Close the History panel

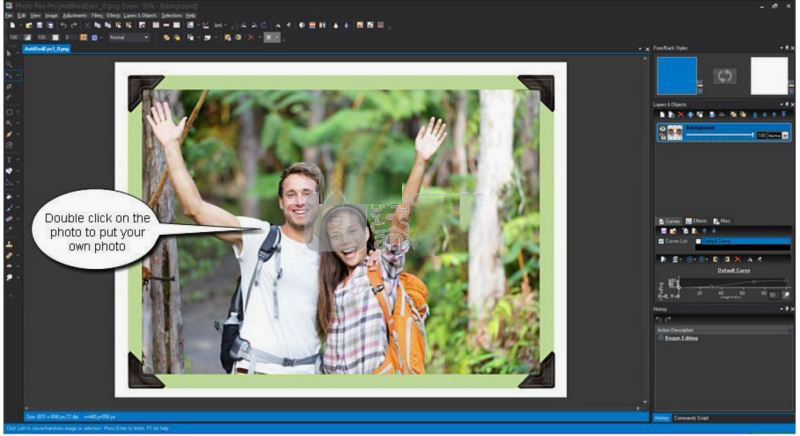pyautogui.click(x=792, y=309)
